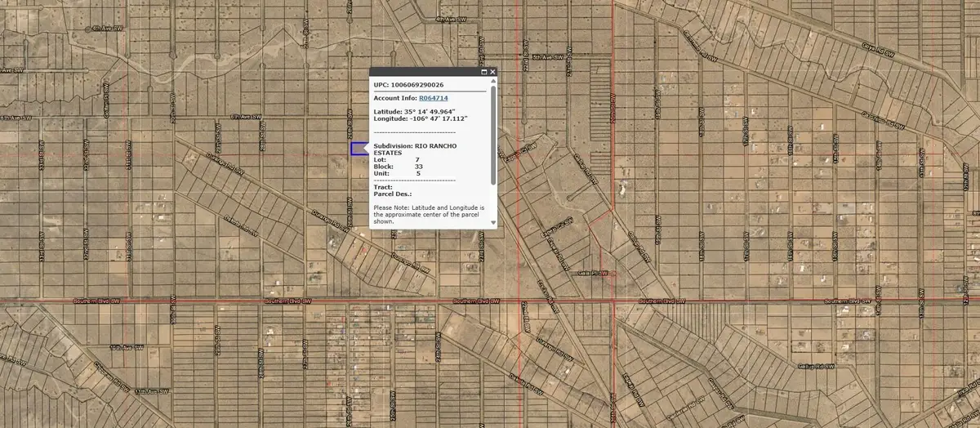Open the R064714 account info link
The image size is (980, 428).
coord(434,98)
